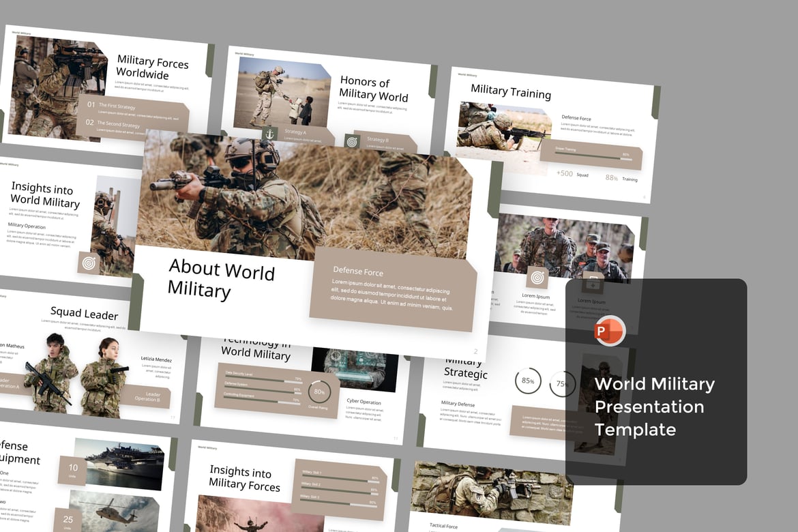798x532 pixels.
Task: Click target icon on the soldier group photo slide
Action: coord(537,278)
